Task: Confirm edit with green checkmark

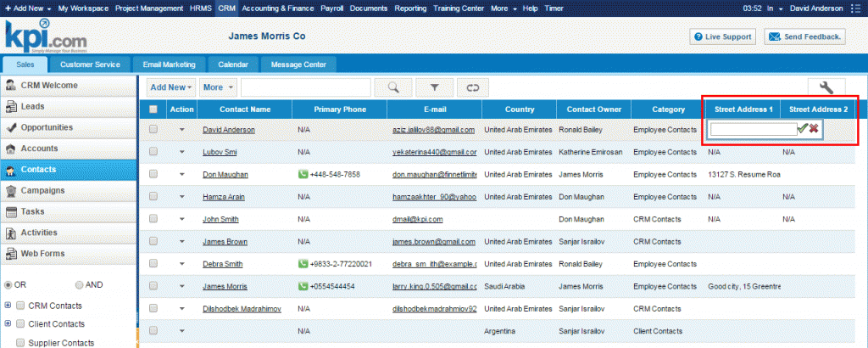Action: tap(802, 128)
